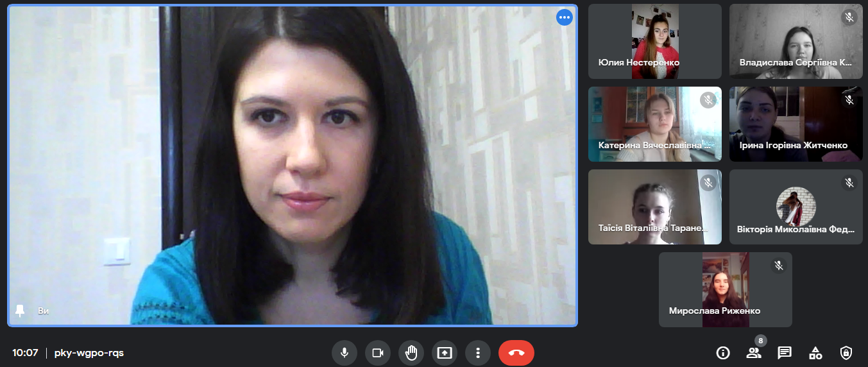
Task: Start presenting your screen
Action: coord(445,353)
